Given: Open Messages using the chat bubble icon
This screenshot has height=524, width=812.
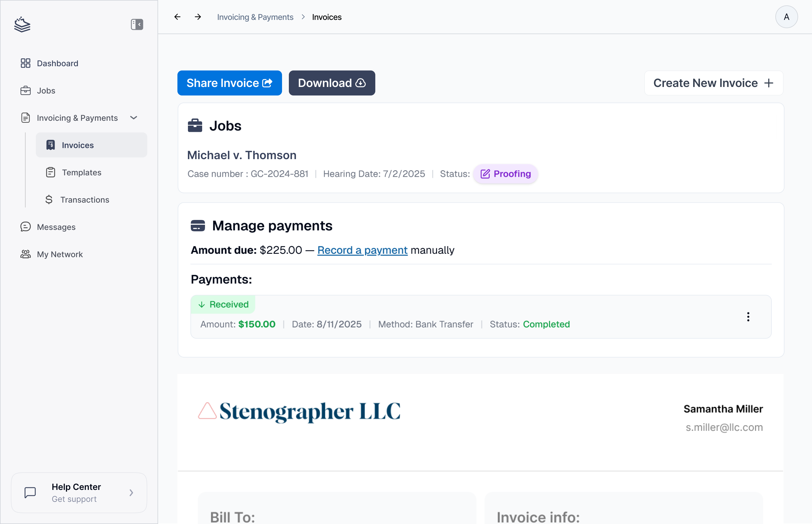Looking at the screenshot, I should coord(25,226).
